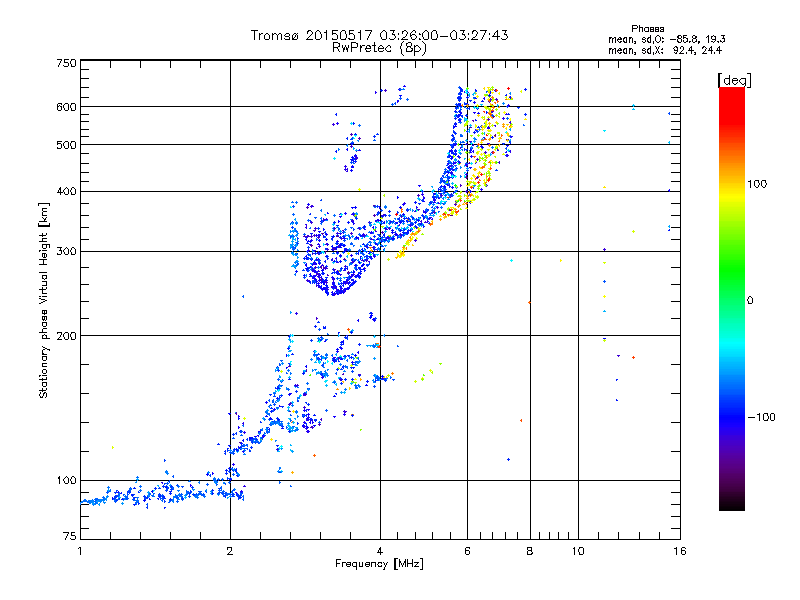Click the 'mean, sd,O: -85.8, 19.3' text
The height and width of the screenshot is (600, 800).
point(666,39)
